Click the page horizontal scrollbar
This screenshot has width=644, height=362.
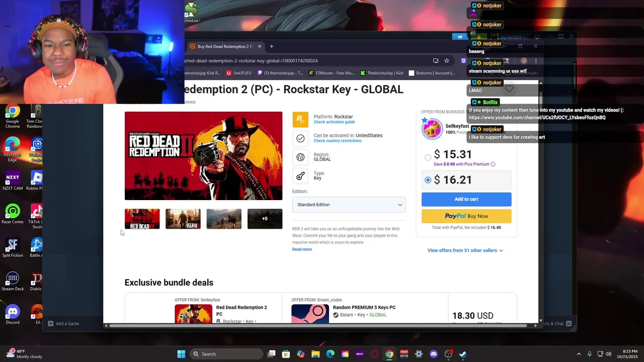click(x=318, y=325)
